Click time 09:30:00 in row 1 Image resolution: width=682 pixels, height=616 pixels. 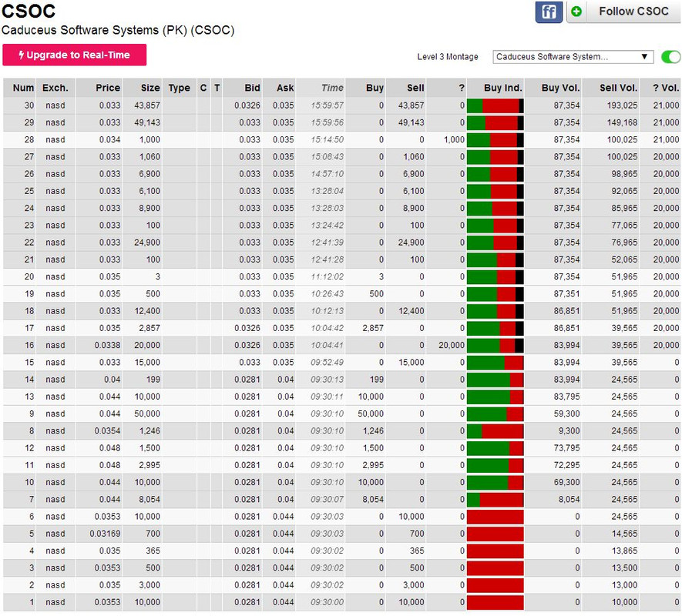(x=327, y=602)
